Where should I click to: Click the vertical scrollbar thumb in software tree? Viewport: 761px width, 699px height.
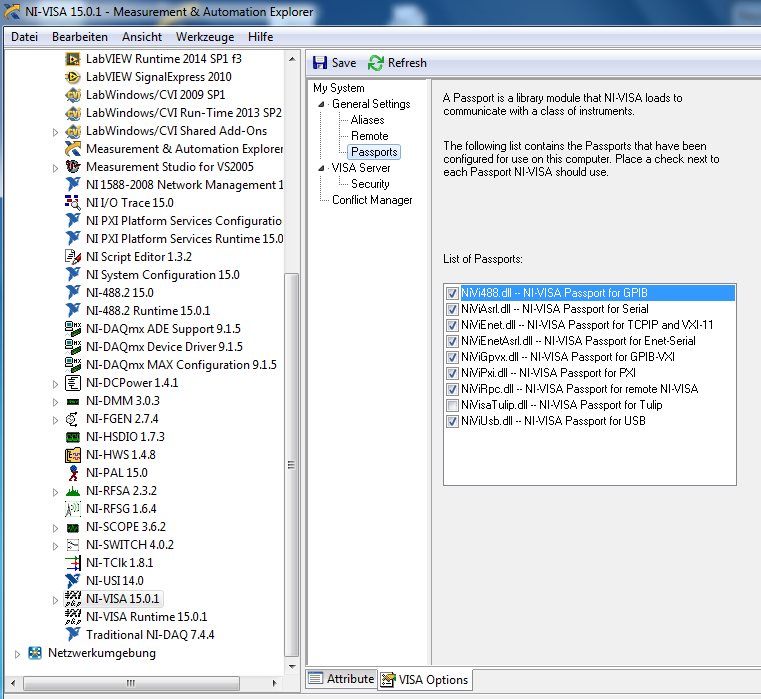291,465
